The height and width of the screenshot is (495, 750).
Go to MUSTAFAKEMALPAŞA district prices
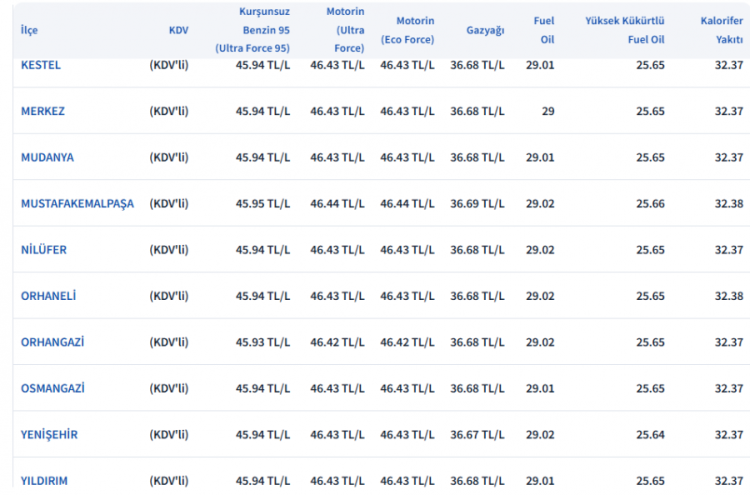click(x=77, y=203)
